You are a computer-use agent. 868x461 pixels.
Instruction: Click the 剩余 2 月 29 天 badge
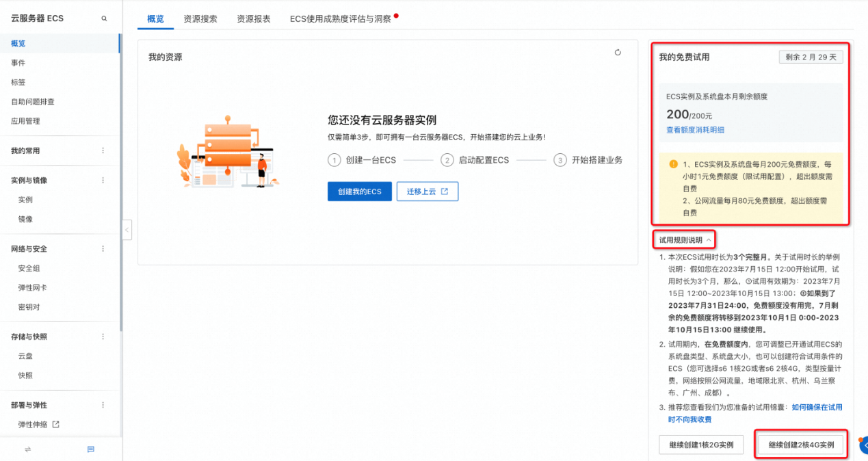tap(811, 57)
